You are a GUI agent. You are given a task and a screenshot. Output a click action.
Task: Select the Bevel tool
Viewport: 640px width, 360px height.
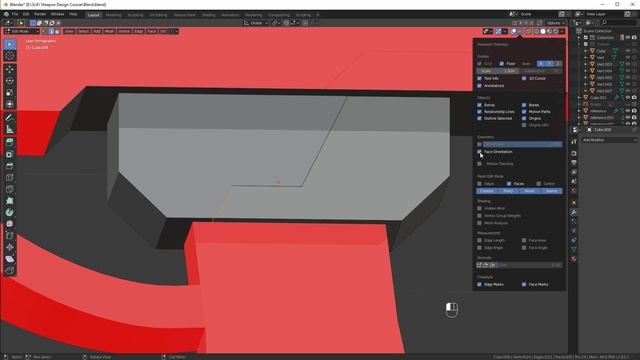(x=10, y=166)
